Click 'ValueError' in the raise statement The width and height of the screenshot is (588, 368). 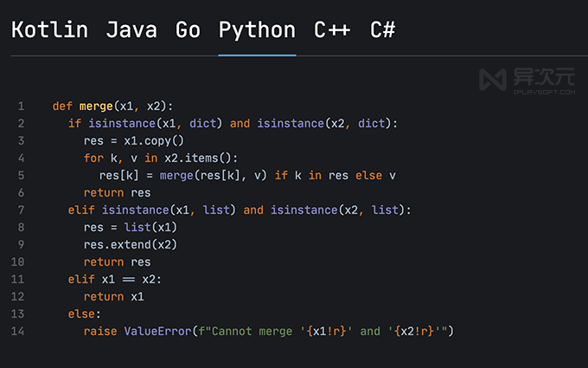click(x=157, y=331)
